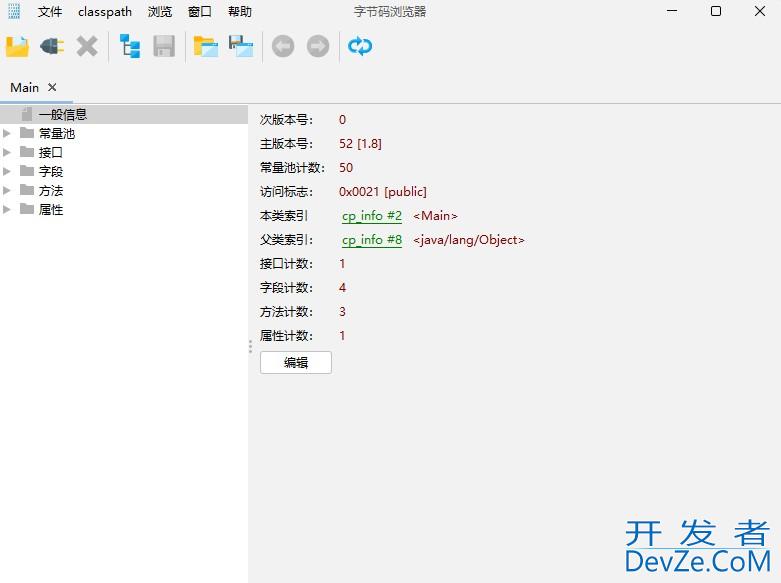
Task: Expand the 字段 tree node
Action: tap(8, 171)
